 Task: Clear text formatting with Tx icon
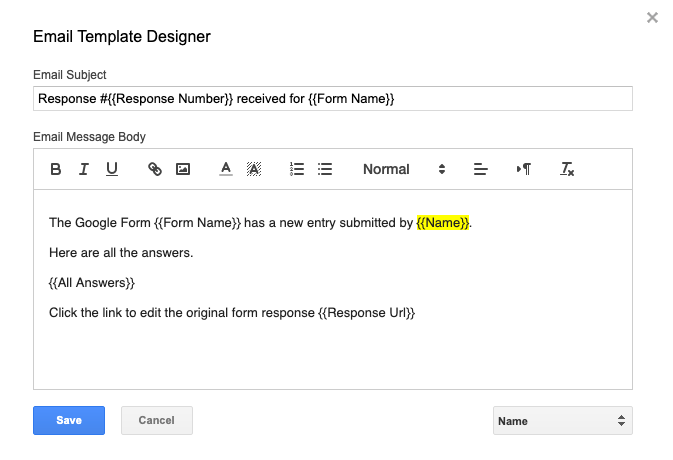[x=567, y=169]
